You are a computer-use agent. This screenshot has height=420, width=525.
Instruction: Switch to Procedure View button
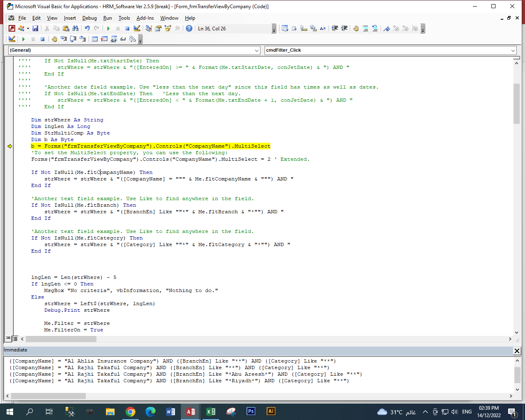click(8, 339)
